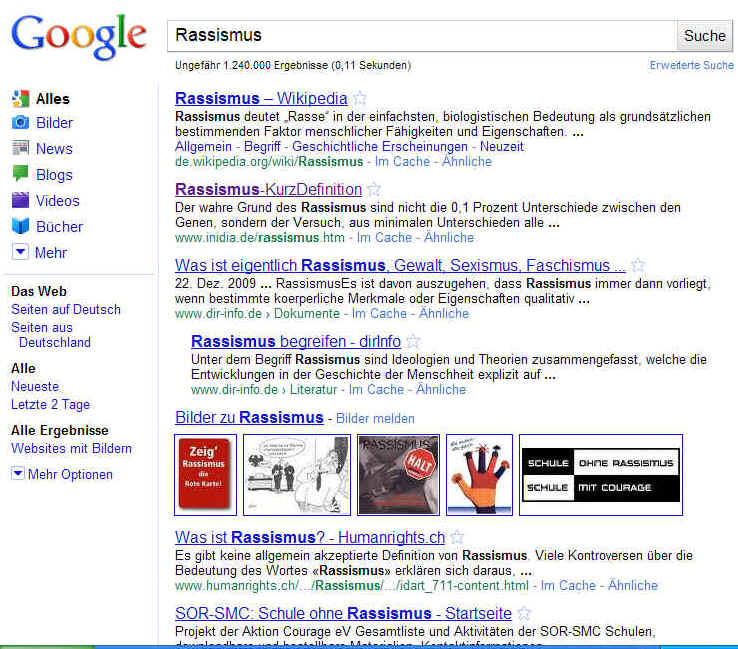The height and width of the screenshot is (649, 738).
Task: Open Im Cache for Wikipedia result
Action: coord(402,162)
